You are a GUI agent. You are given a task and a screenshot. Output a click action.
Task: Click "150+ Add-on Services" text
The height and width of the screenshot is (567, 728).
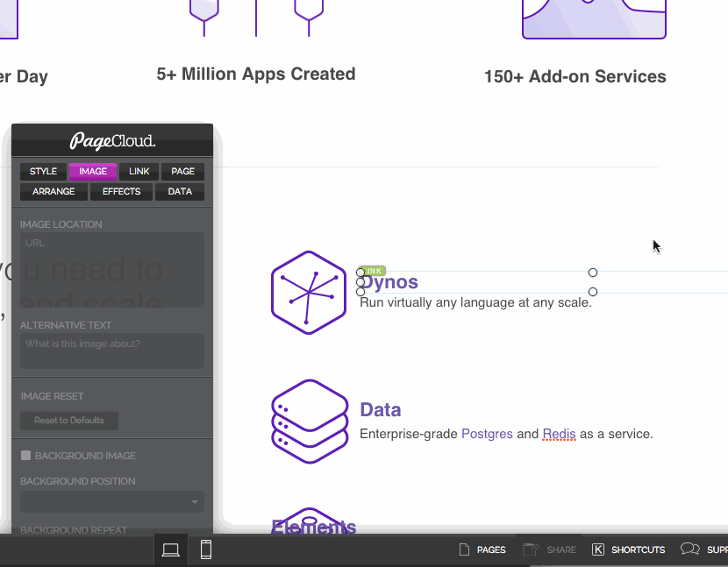575,76
